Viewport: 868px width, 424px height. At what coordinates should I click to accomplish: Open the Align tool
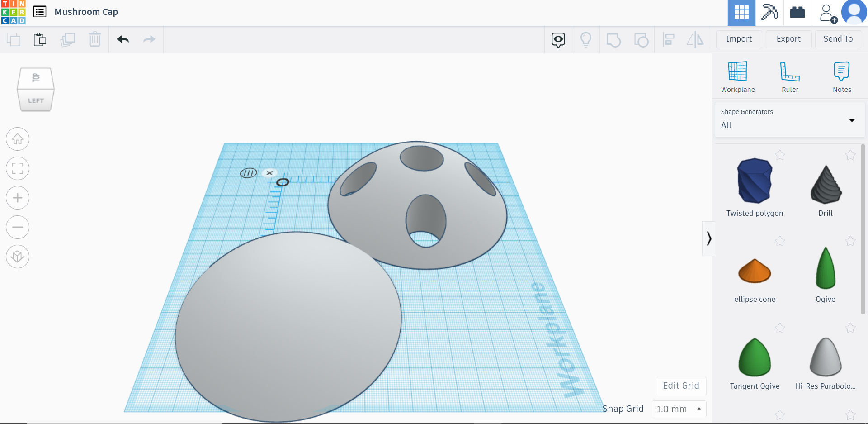pos(668,39)
